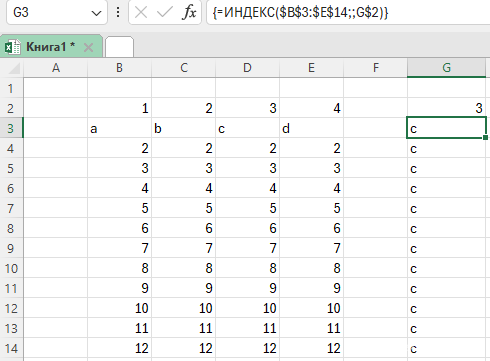Click empty cell F3
Screen dimensions: 490x361
[376, 128]
